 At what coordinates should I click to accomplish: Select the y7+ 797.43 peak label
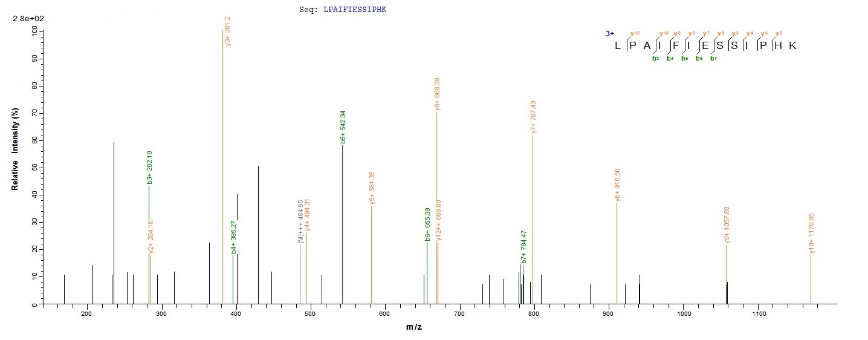point(534,117)
